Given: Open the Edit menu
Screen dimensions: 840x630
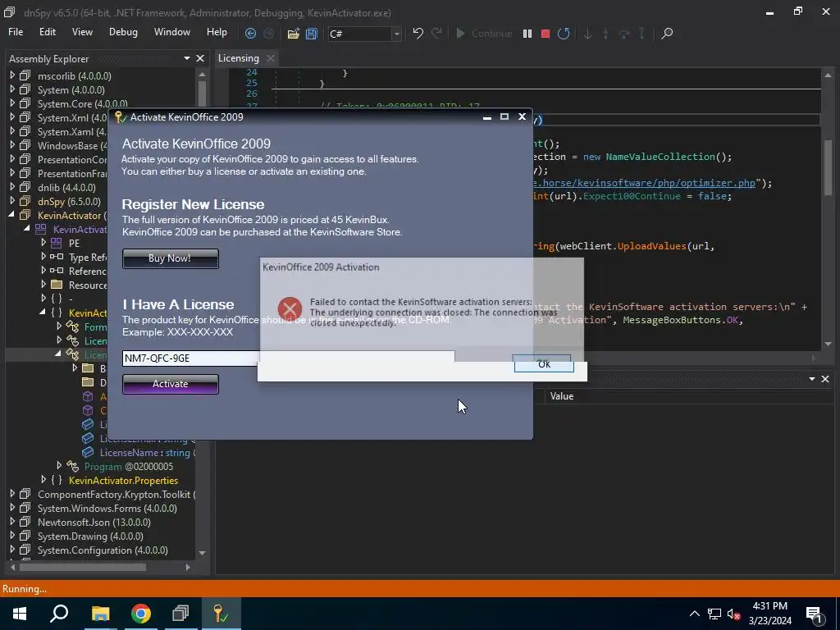Looking at the screenshot, I should [x=47, y=32].
